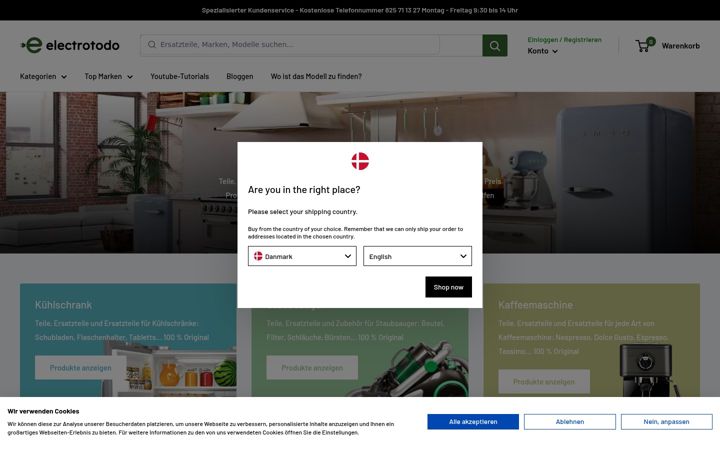
Task: Decline cookies with Ablehnen
Action: (x=570, y=422)
